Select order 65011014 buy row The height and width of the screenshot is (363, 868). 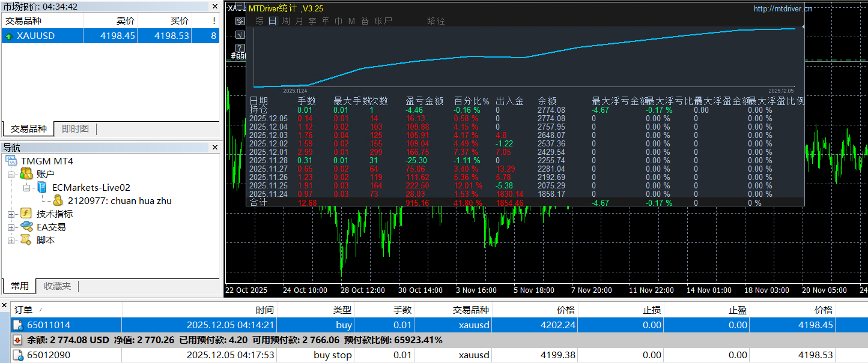440,325
